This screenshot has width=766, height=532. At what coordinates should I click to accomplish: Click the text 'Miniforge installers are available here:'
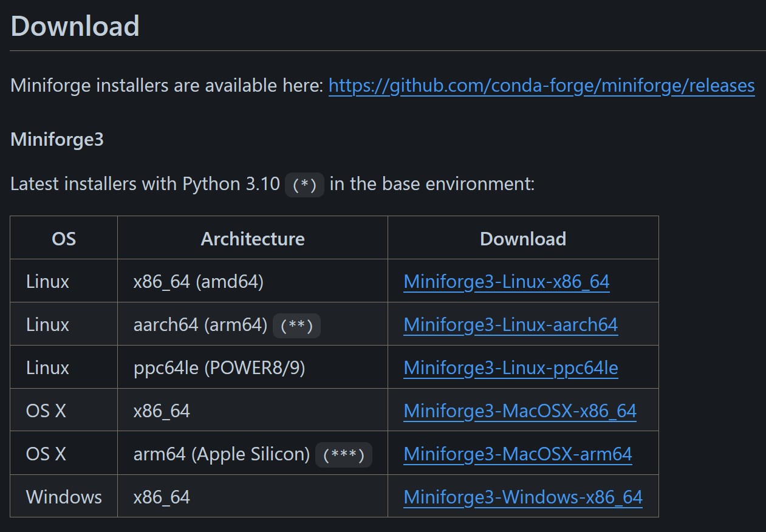pos(167,86)
